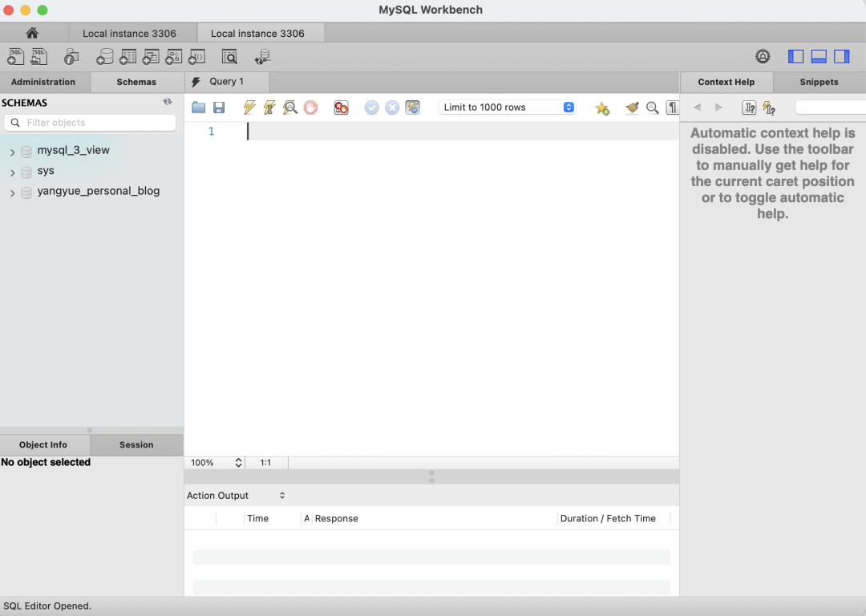
Task: Click the context help search field
Action: 830,107
